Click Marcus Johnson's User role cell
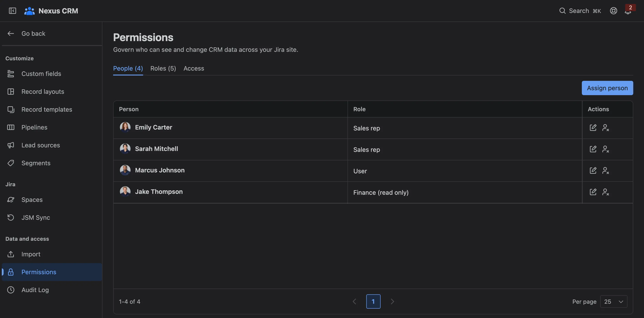 point(465,171)
